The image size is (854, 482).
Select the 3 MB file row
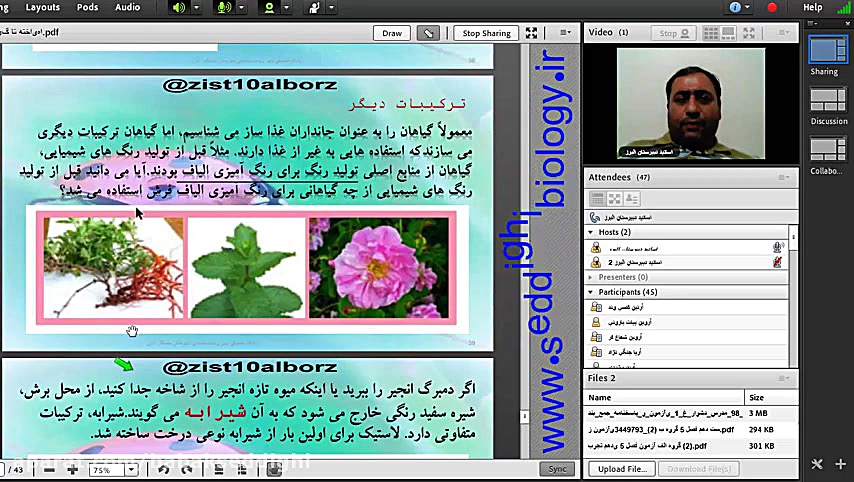coord(692,413)
